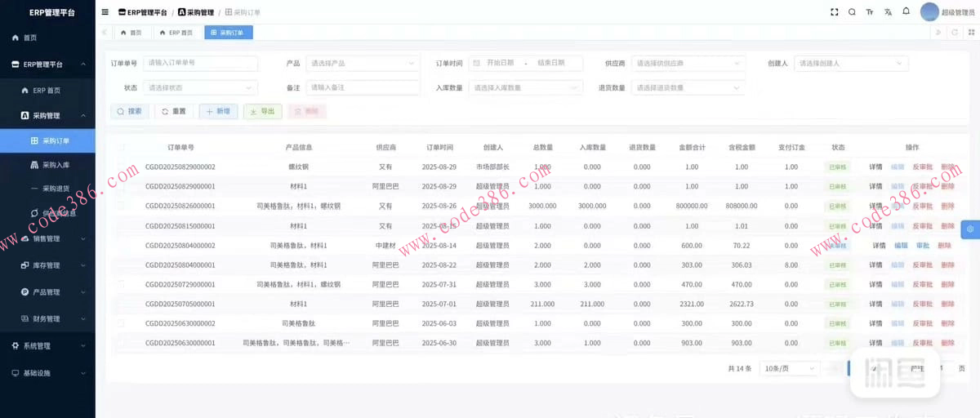Refresh the current tab using the tab bar icon
The image size is (980, 418).
click(x=955, y=33)
